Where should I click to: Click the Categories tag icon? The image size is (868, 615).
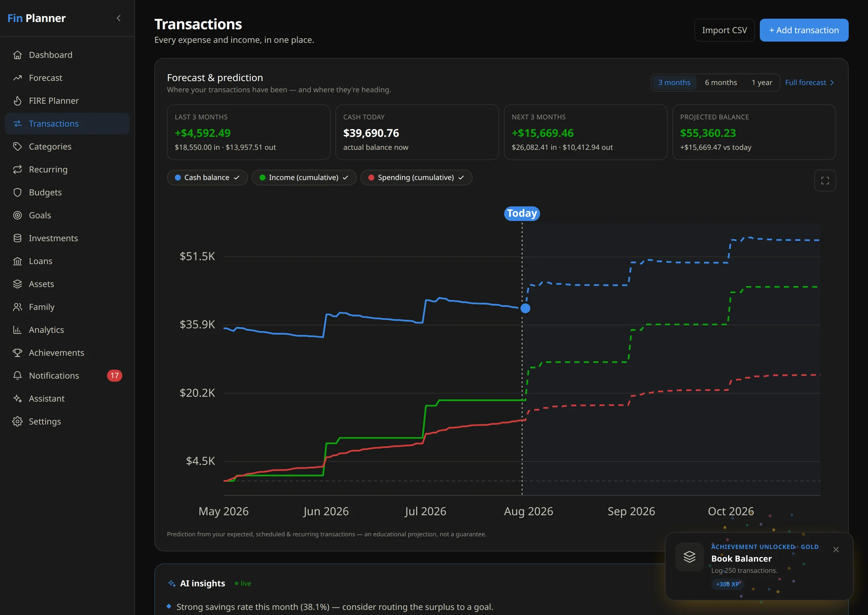click(17, 147)
